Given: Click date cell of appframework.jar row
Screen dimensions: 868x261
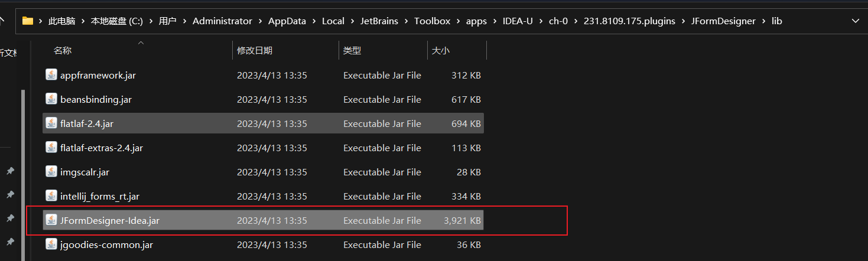Looking at the screenshot, I should tap(272, 76).
